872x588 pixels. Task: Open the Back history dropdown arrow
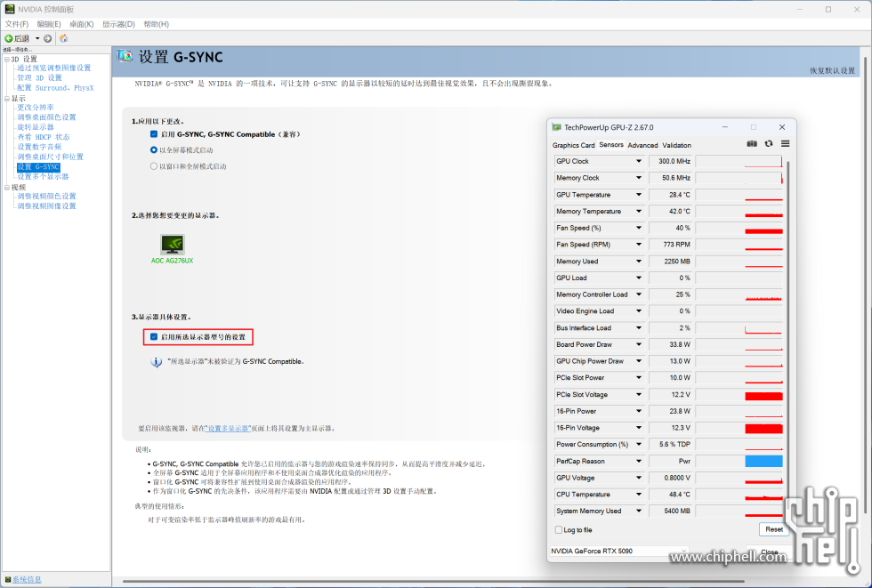tap(37, 38)
